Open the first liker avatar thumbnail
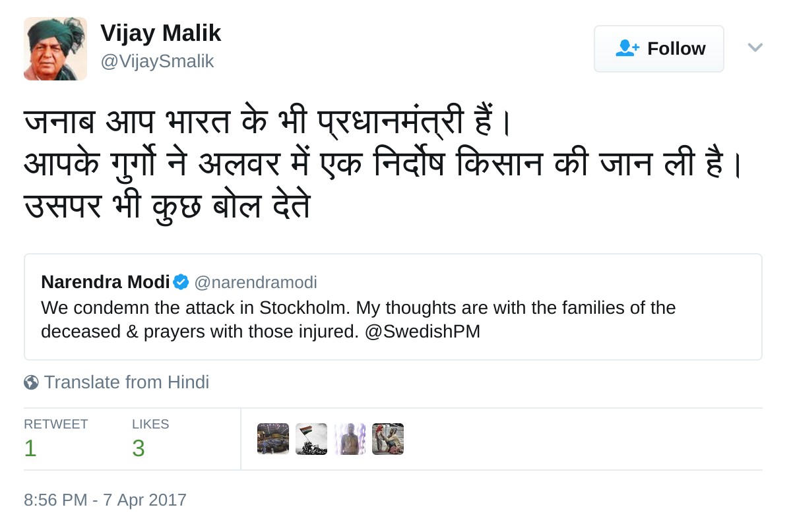The image size is (793, 532). tap(273, 439)
